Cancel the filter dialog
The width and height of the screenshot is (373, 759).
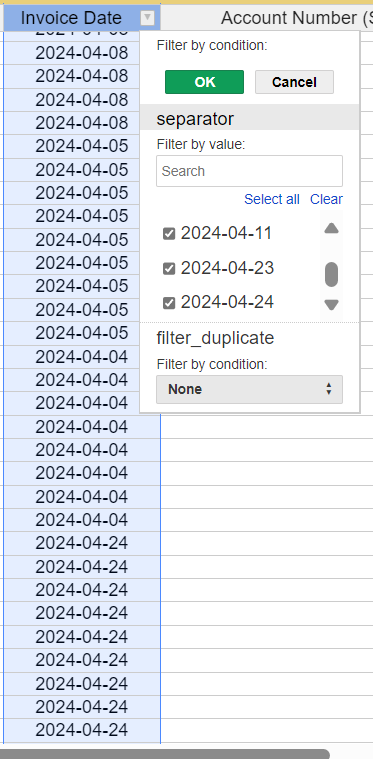click(x=294, y=82)
